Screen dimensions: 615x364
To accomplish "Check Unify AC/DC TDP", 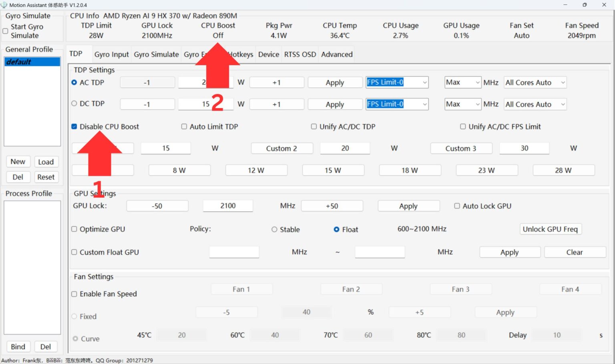I will tap(314, 126).
